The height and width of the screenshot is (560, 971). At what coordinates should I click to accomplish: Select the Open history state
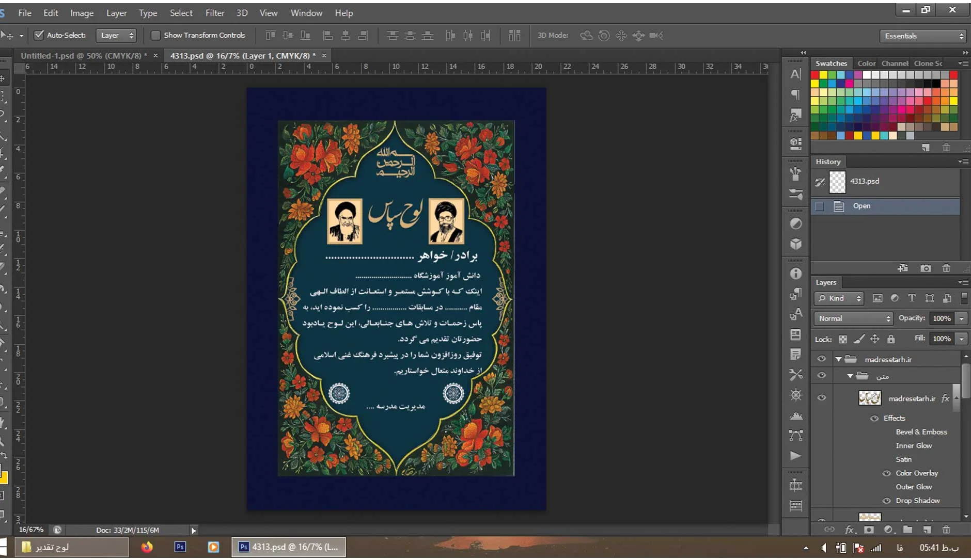coord(885,206)
